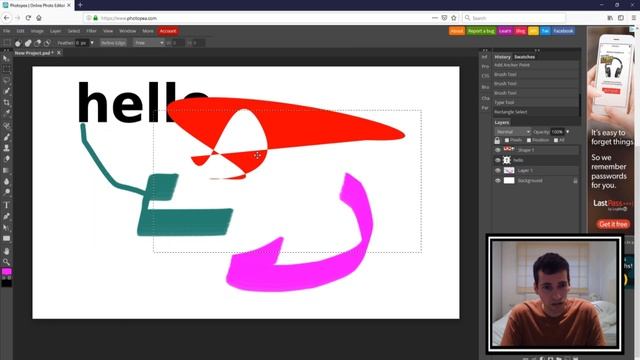Select the Type tool in the toolbox

(x=6, y=205)
